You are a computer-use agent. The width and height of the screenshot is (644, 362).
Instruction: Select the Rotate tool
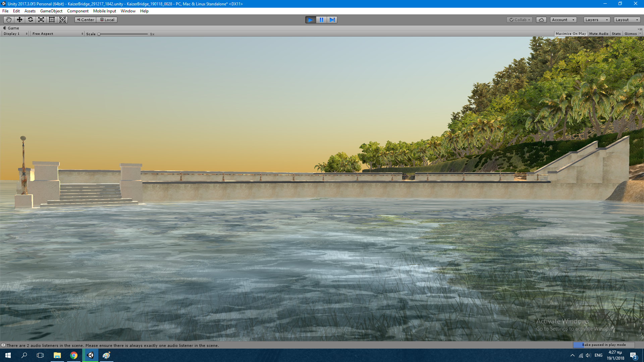tap(30, 20)
